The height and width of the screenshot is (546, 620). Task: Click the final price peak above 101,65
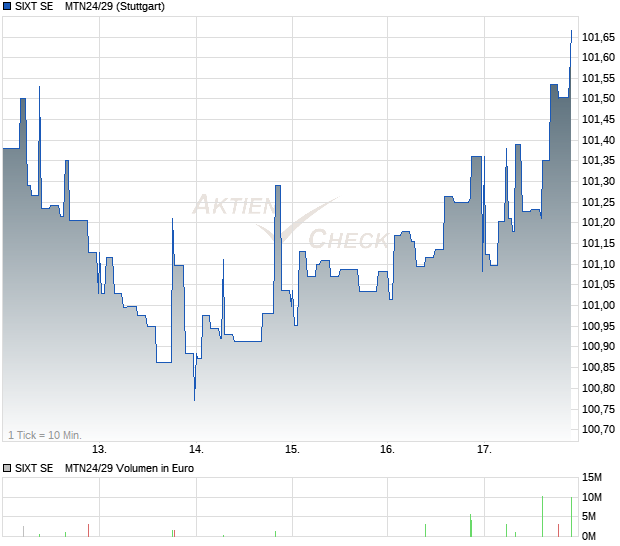pos(571,32)
